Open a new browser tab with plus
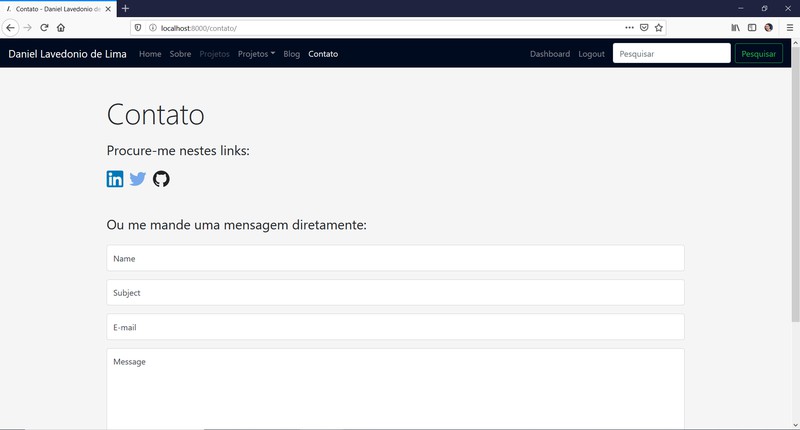This screenshot has height=430, width=800. (x=126, y=8)
